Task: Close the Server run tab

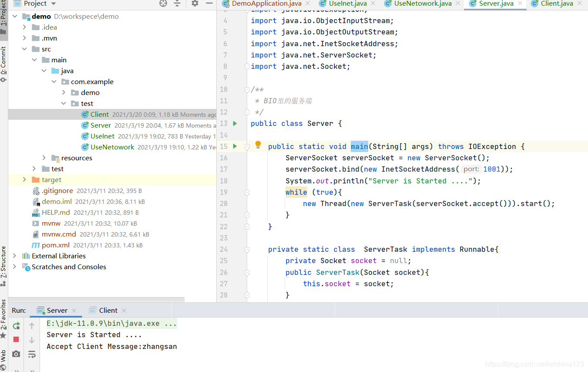Action: point(74,311)
